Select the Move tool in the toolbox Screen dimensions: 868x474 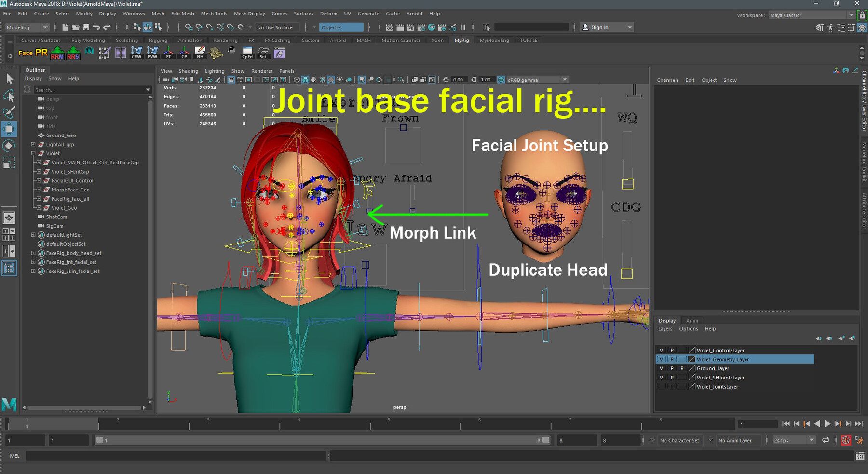point(9,129)
